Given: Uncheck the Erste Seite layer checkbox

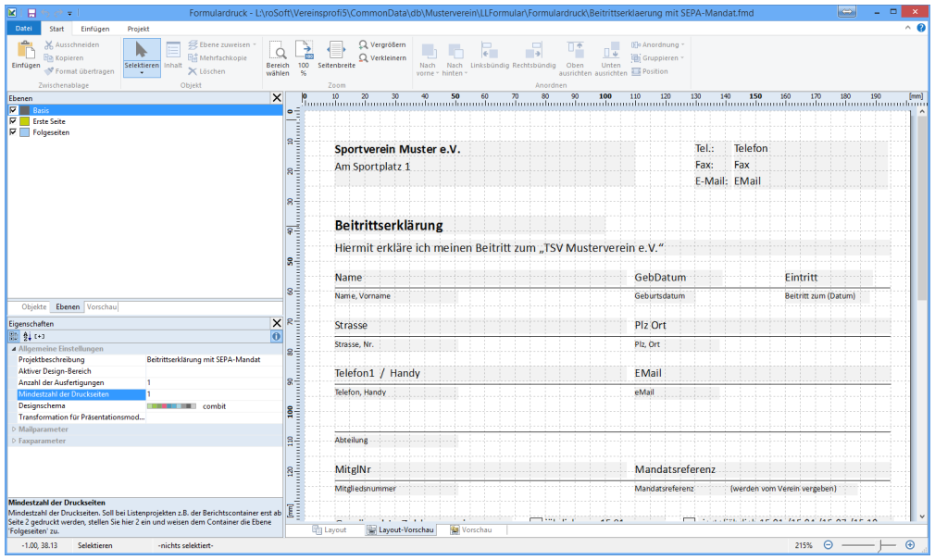Looking at the screenshot, I should (x=13, y=121).
